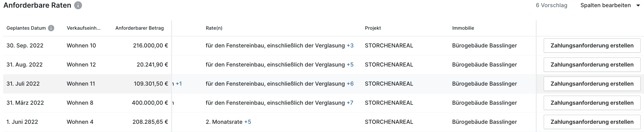Sort by Anforderbarer Betrag column header
The width and height of the screenshot is (644, 132).
click(139, 28)
